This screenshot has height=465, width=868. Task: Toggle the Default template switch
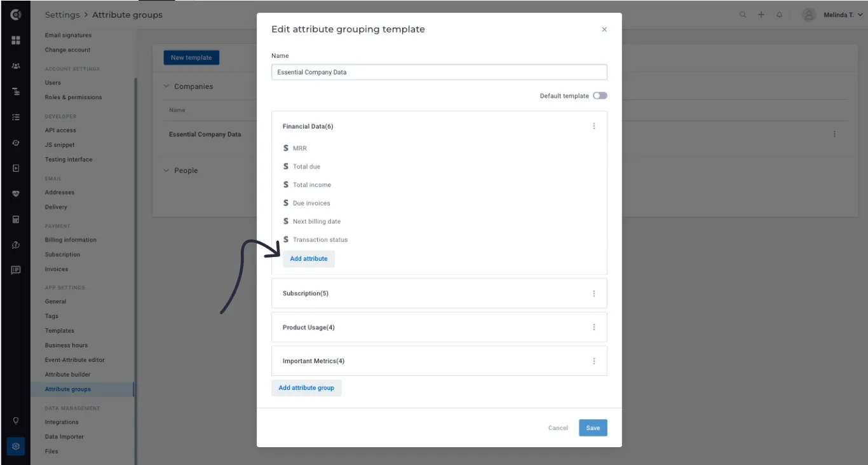(x=600, y=95)
